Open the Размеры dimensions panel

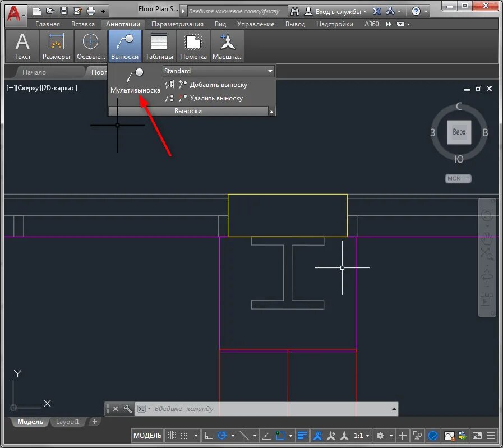(x=56, y=46)
